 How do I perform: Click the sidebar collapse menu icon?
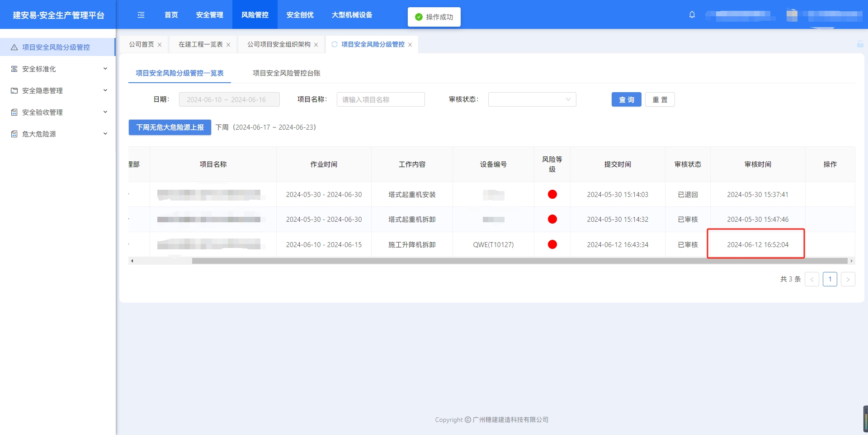coord(141,15)
